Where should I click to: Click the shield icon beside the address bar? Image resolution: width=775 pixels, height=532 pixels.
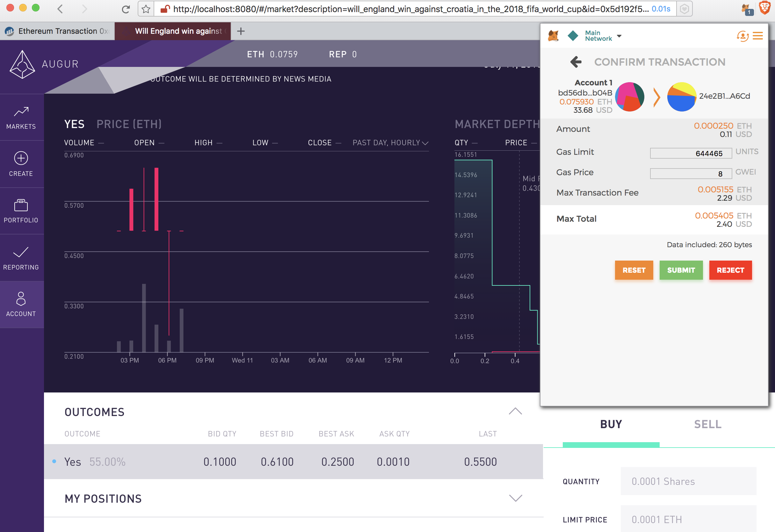pos(684,9)
